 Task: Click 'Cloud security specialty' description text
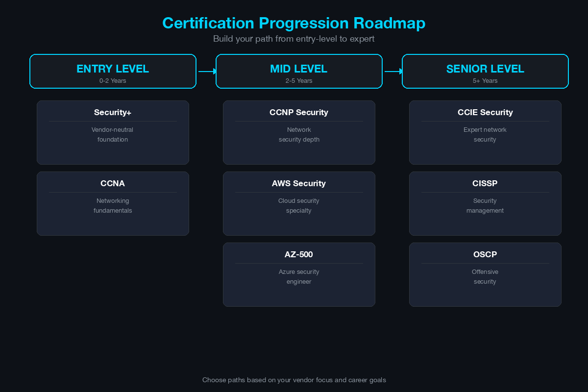[299, 206]
